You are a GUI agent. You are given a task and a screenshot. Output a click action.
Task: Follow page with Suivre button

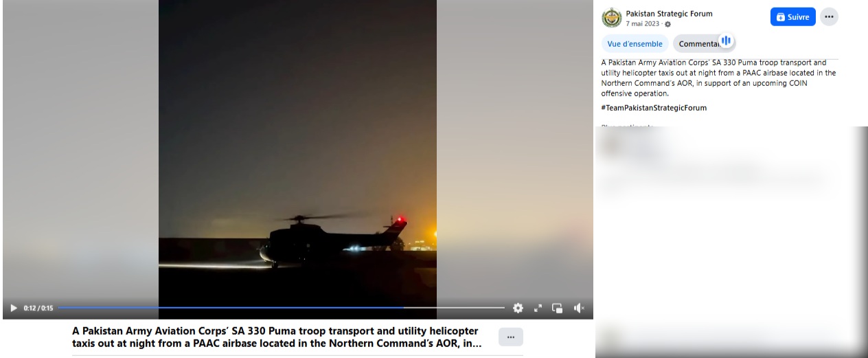point(792,17)
